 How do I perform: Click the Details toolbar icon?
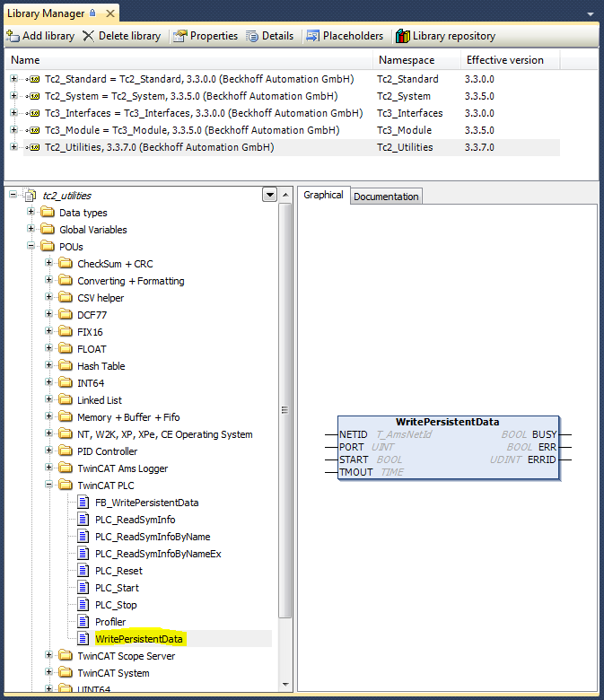tap(252, 36)
